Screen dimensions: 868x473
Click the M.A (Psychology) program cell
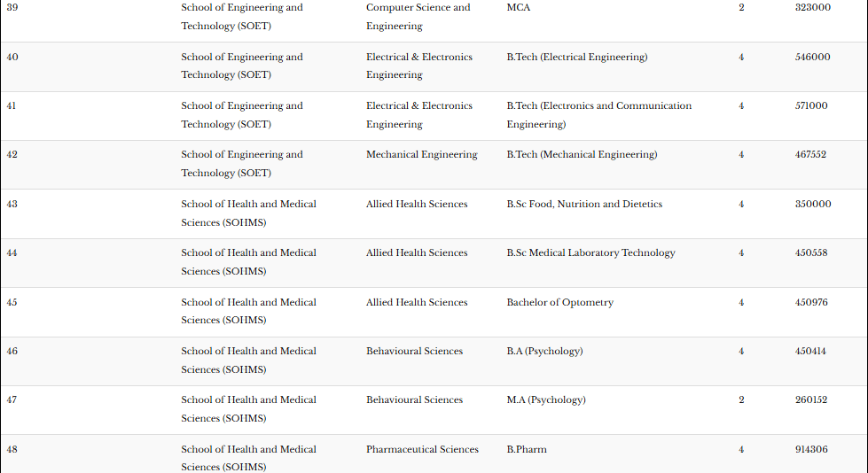545,400
